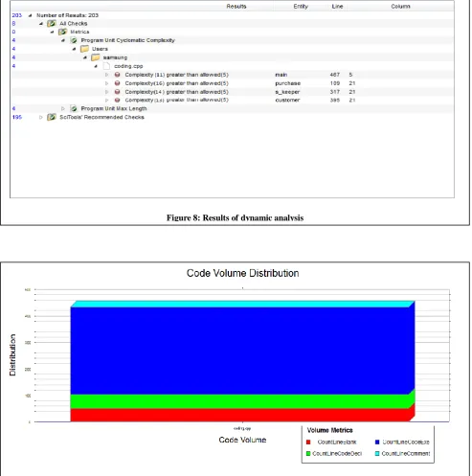Image resolution: width=472 pixels, height=476 pixels.
Task: Expand SciTools' Recommended Checks node
Action: click(41, 117)
